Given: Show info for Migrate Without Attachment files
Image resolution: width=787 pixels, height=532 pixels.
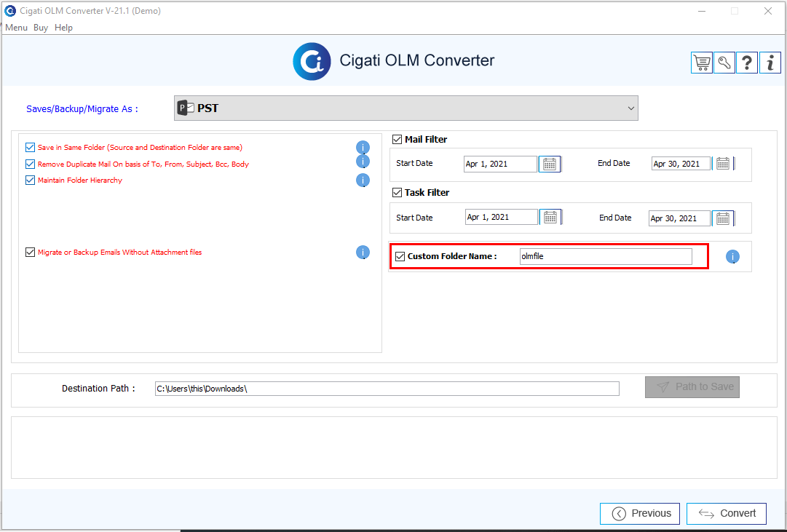Looking at the screenshot, I should point(363,253).
